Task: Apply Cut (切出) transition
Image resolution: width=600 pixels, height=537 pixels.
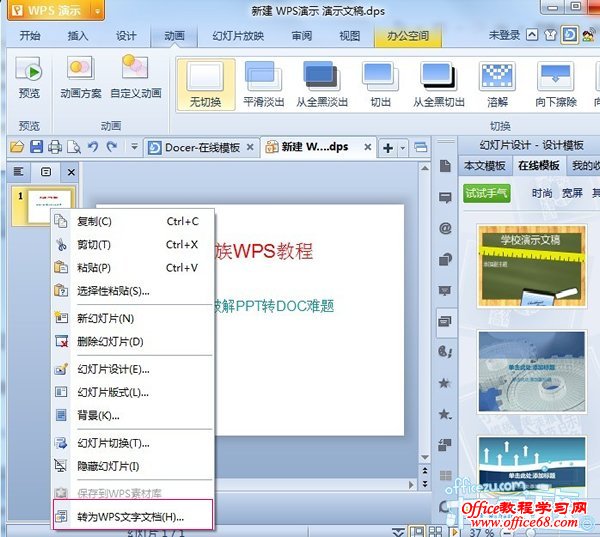Action: (380, 85)
